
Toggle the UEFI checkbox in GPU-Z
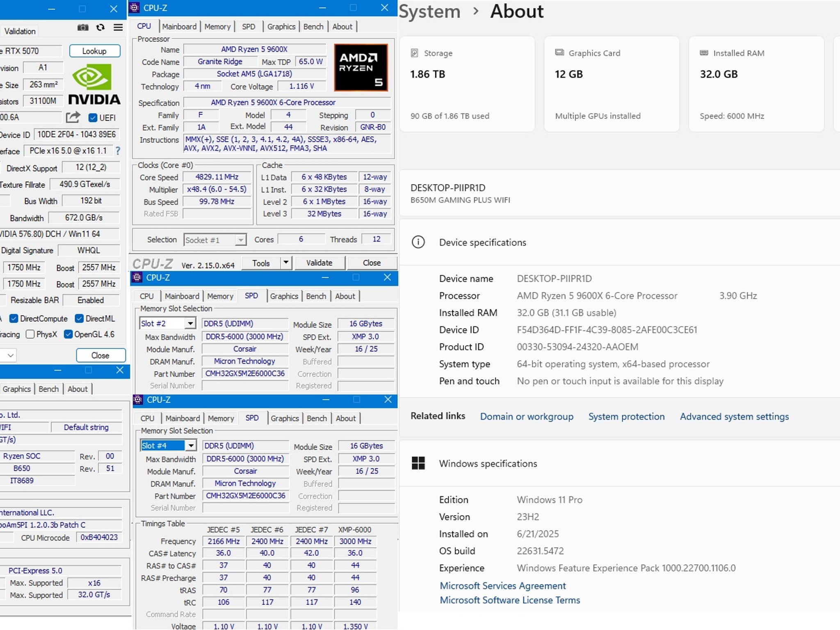[93, 118]
